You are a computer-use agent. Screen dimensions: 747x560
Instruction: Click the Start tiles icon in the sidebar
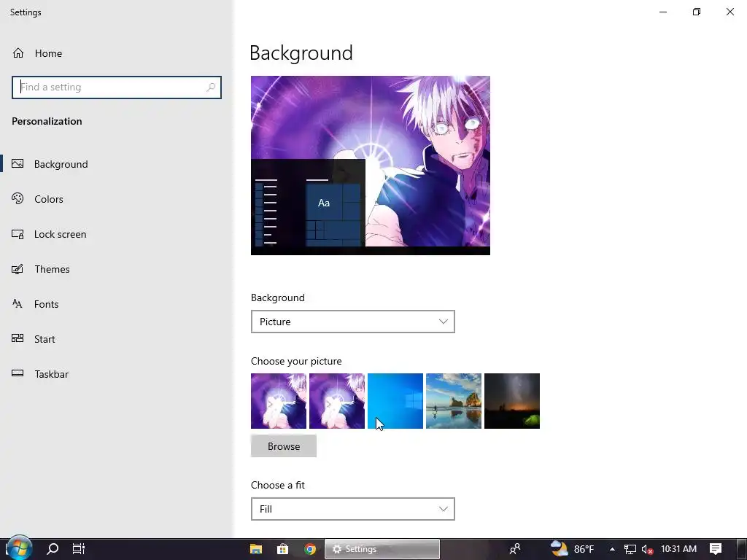point(18,338)
